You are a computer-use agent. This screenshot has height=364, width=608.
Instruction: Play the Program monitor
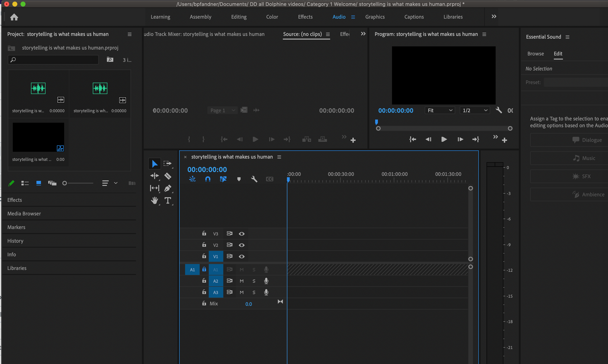tap(444, 140)
